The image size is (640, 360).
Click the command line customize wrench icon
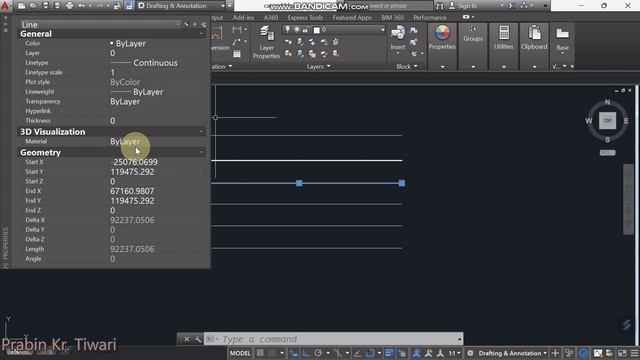tap(198, 339)
